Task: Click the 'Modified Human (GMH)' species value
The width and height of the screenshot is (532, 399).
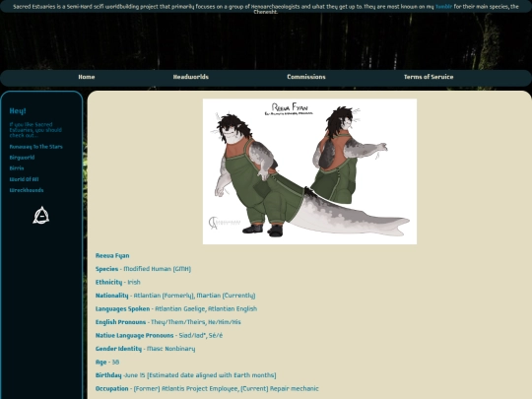Action: [x=157, y=269]
